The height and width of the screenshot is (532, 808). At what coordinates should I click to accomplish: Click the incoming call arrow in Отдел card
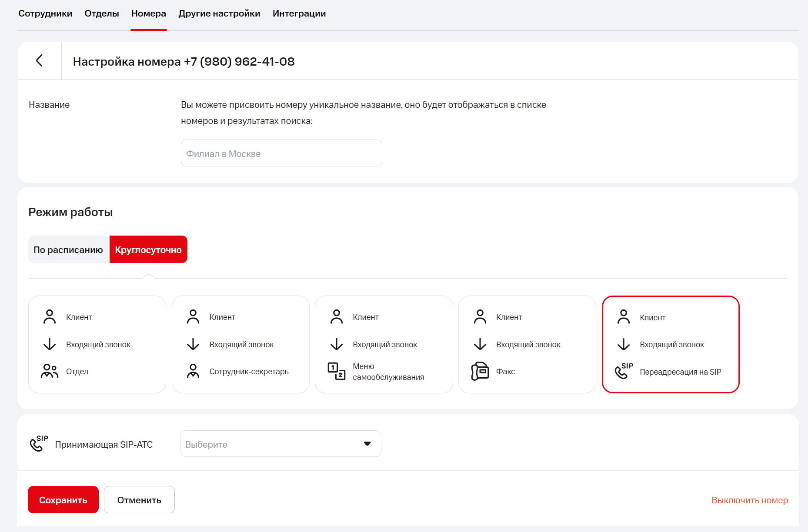click(50, 344)
